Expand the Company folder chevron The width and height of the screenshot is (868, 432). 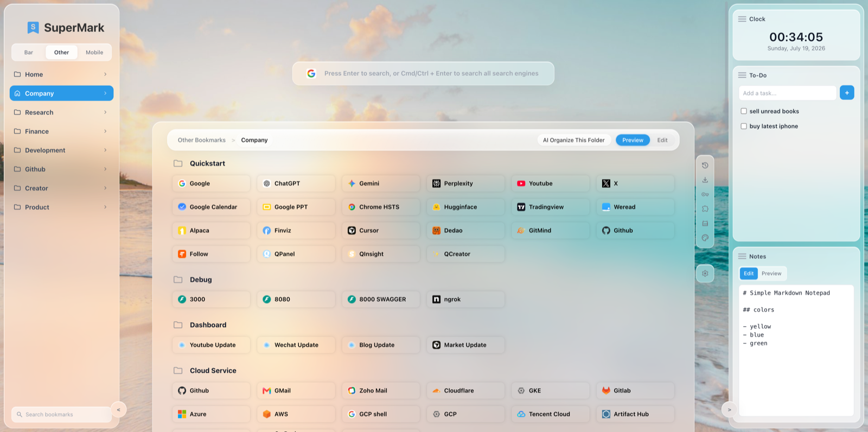tap(105, 93)
